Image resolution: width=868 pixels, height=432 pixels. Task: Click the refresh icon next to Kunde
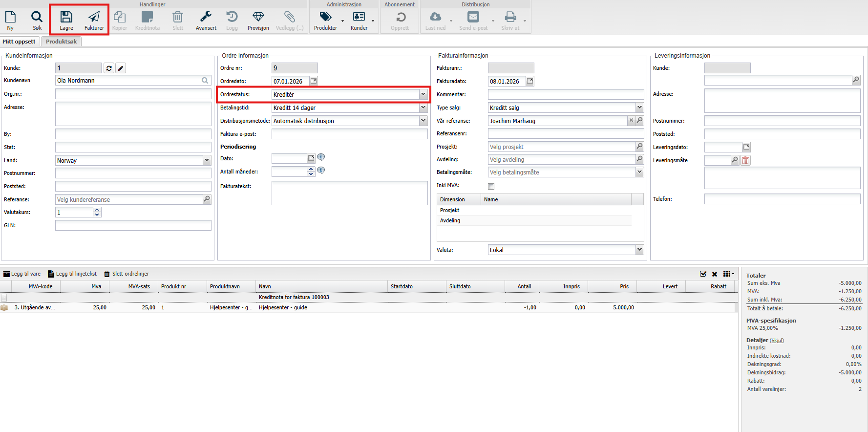[109, 68]
